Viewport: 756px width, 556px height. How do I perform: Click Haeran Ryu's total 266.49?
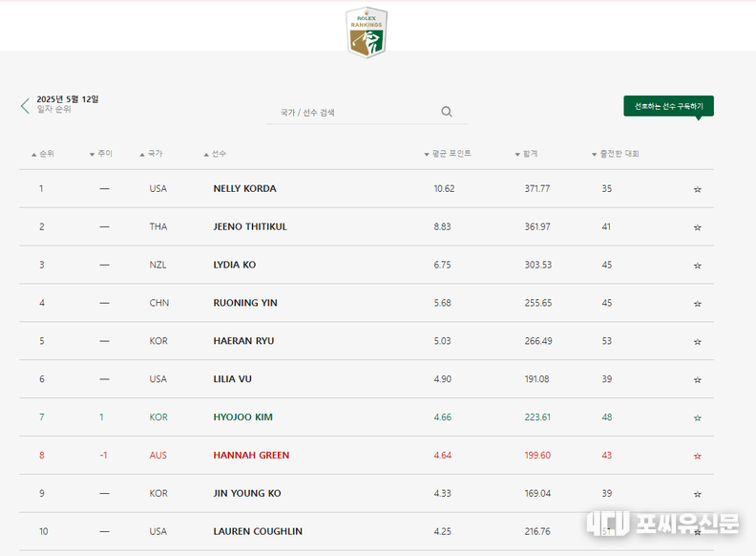pyautogui.click(x=538, y=341)
